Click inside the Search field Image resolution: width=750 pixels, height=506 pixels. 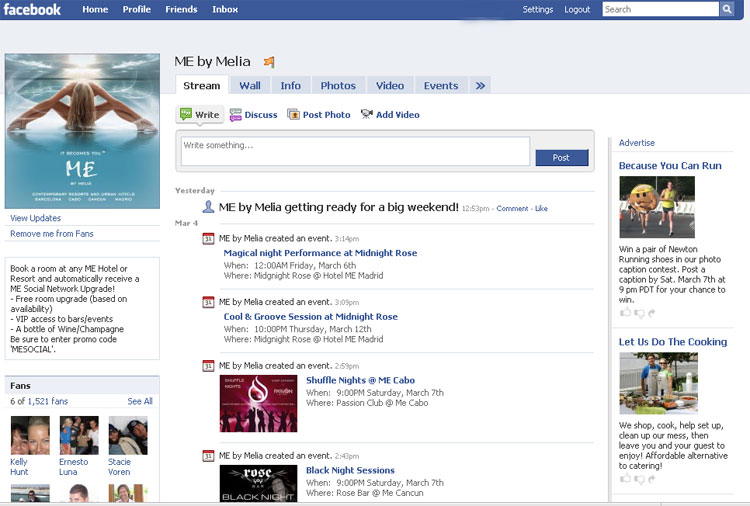[660, 9]
